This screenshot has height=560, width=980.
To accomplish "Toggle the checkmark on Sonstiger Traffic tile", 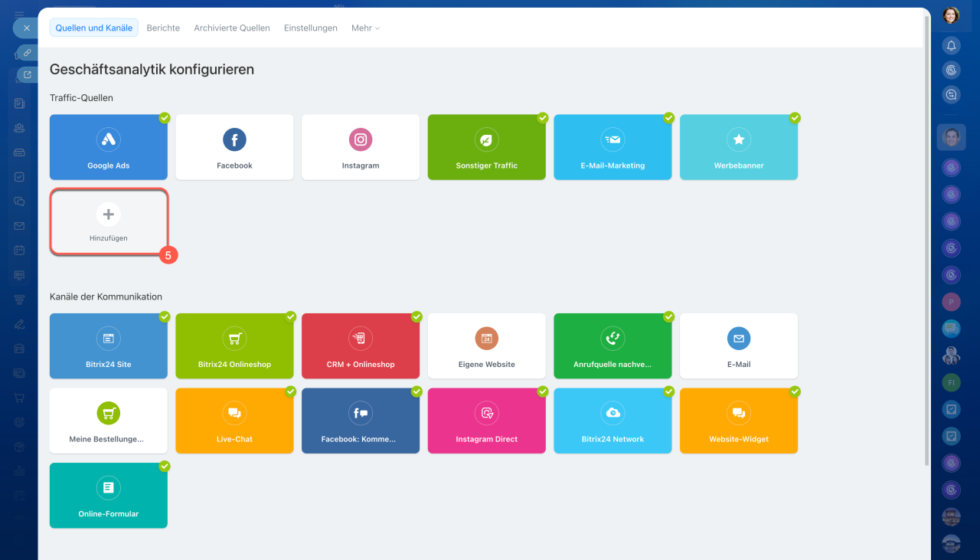I will [x=542, y=118].
